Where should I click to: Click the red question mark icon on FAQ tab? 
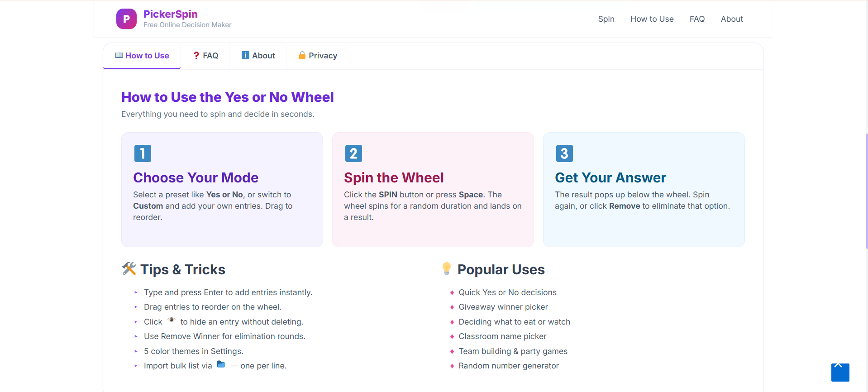pos(196,55)
